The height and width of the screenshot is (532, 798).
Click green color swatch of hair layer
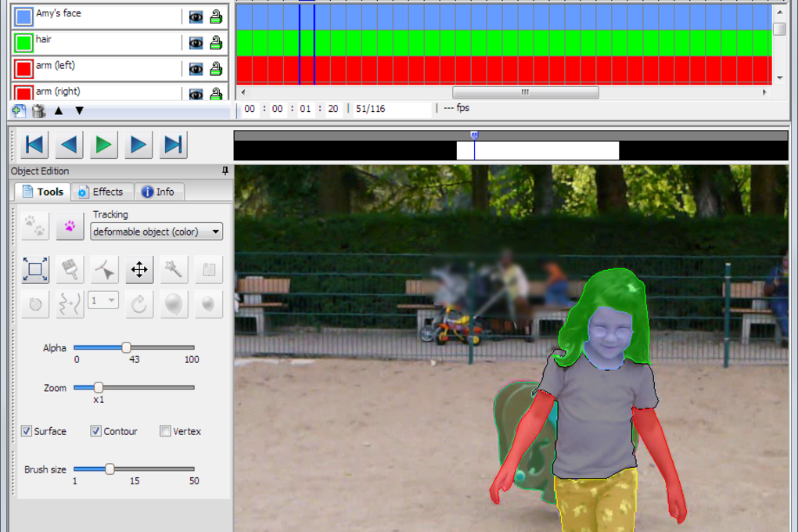click(x=23, y=43)
